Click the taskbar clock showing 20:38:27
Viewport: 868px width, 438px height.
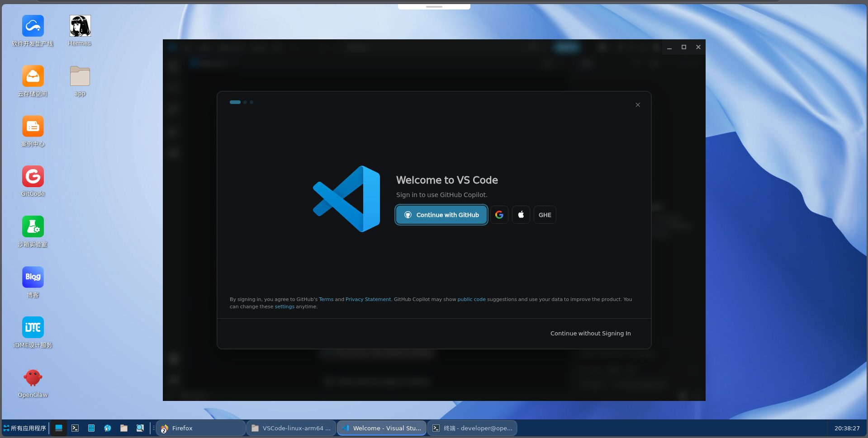tap(847, 428)
